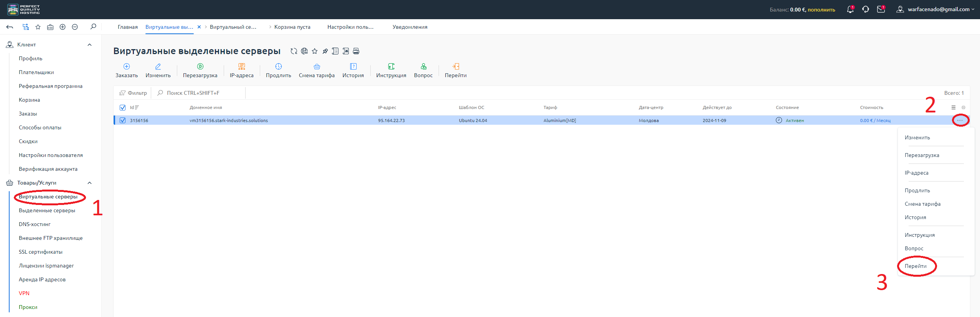Uncheck the checkbox for server 3156156

(123, 120)
